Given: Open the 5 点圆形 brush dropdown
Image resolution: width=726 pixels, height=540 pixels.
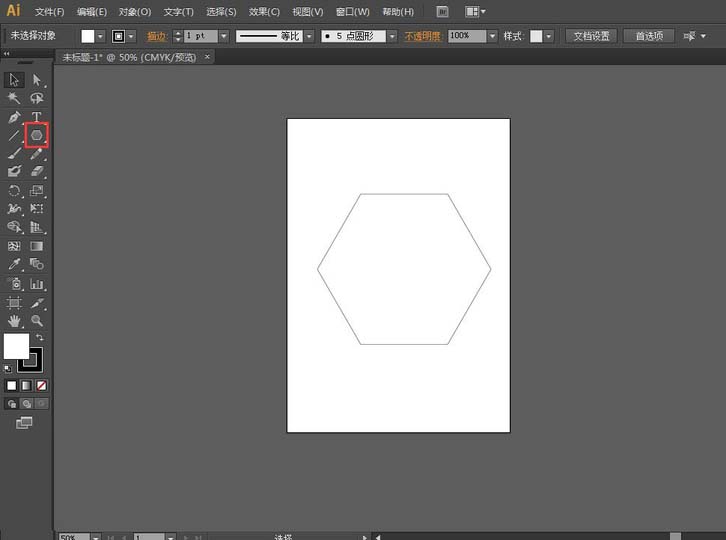Looking at the screenshot, I should point(391,36).
